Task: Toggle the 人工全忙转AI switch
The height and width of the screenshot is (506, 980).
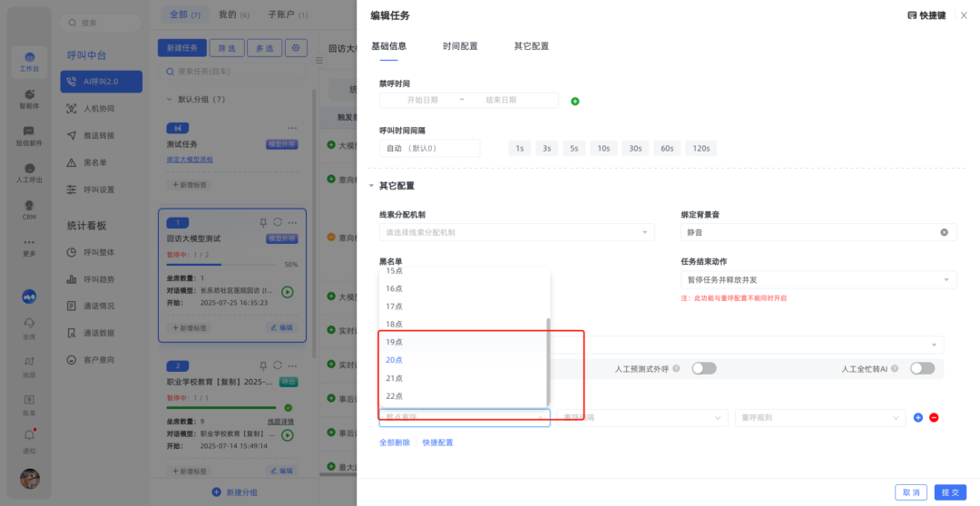Action: (922, 368)
